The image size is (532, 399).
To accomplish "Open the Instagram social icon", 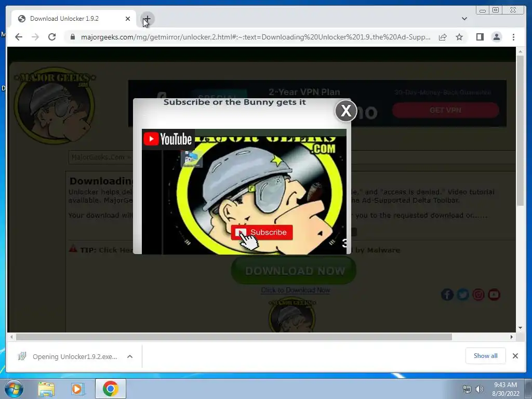I will [478, 295].
